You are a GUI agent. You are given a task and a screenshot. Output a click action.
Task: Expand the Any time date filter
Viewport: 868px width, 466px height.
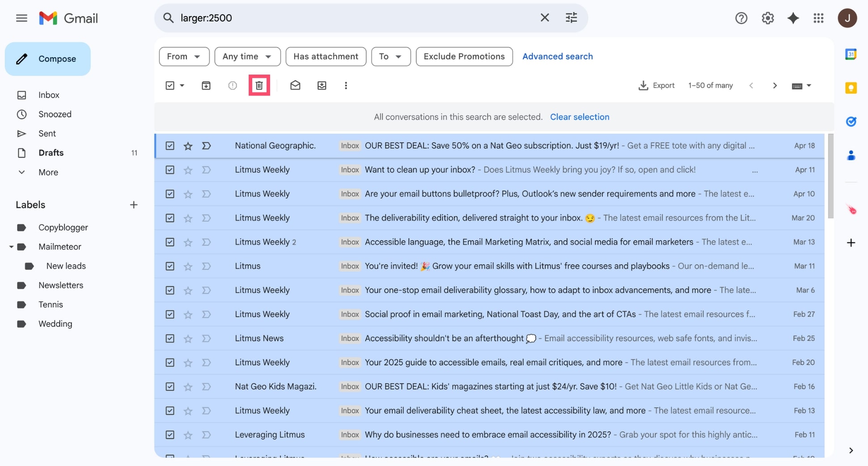click(247, 56)
